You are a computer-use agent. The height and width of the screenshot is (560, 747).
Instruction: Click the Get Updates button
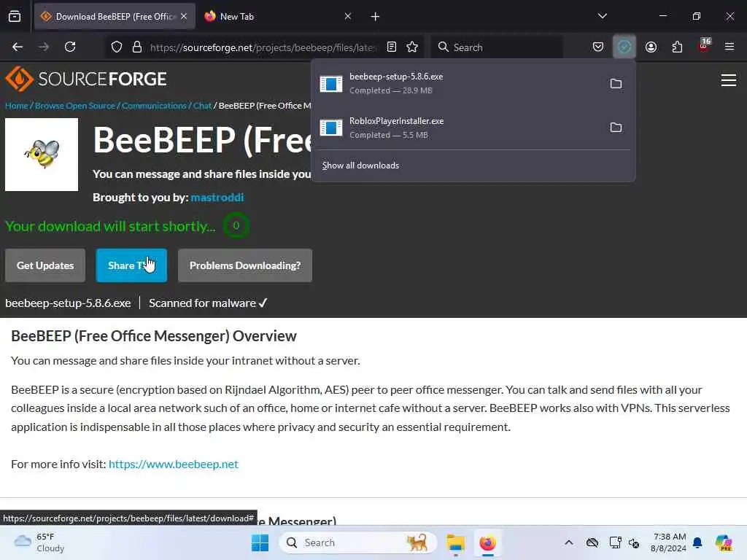click(45, 265)
